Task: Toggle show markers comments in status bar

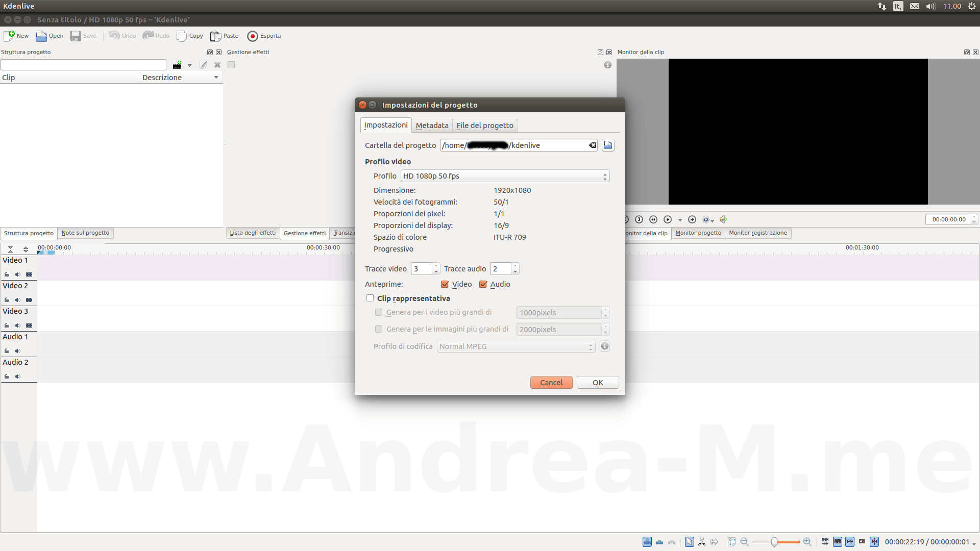Action: click(x=862, y=542)
